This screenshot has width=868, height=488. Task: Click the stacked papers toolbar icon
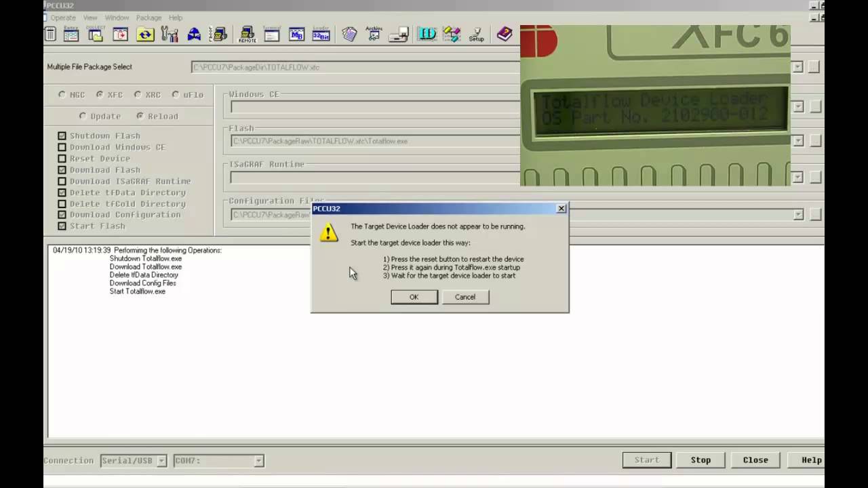click(x=349, y=35)
